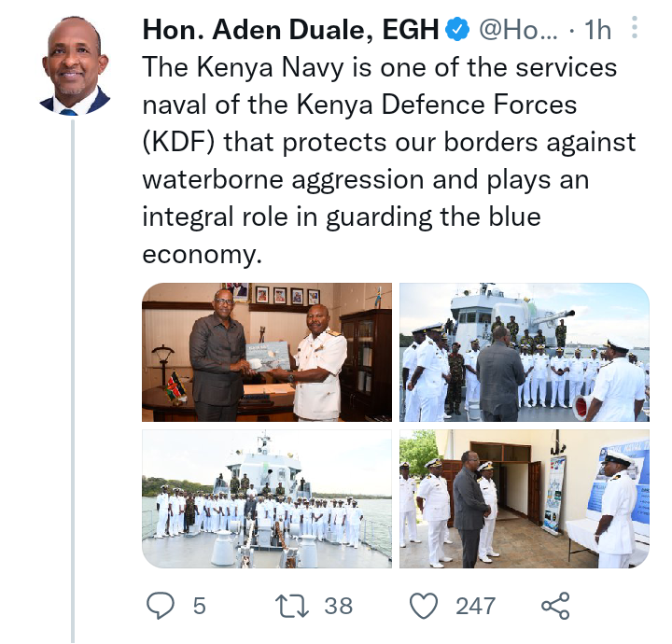
Task: Open the 1h timestamp link
Action: (x=597, y=30)
